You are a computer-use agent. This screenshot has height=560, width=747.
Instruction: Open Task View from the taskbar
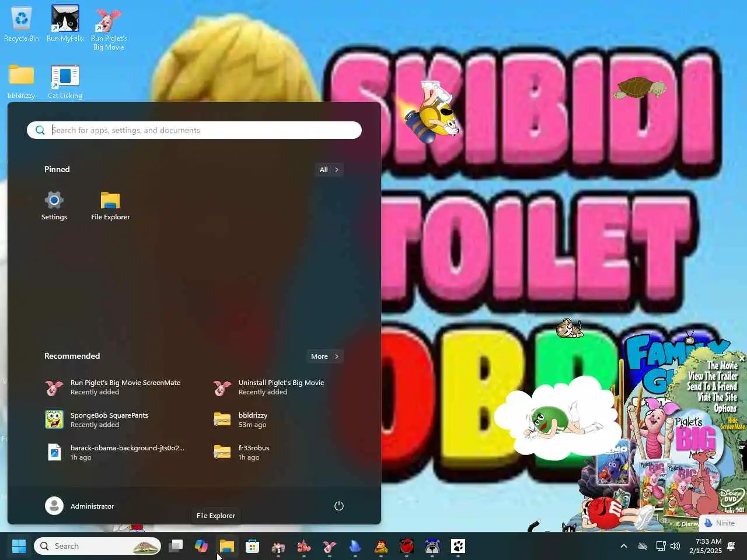pos(176,546)
